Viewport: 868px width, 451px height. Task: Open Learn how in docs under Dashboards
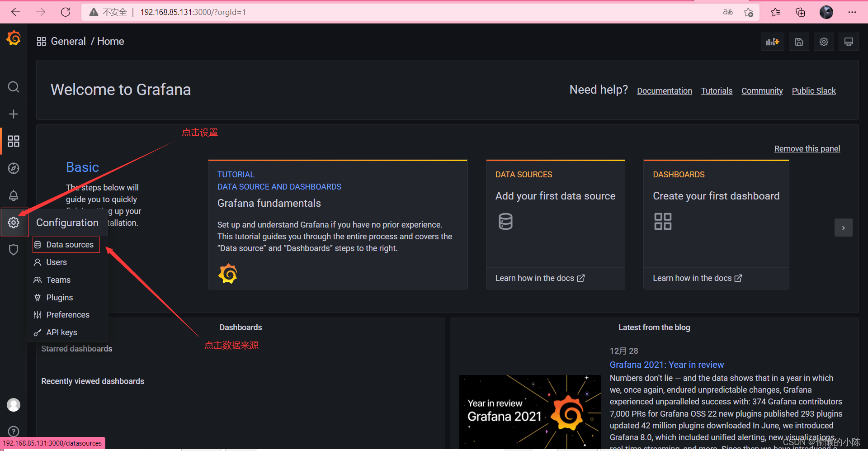pos(697,278)
